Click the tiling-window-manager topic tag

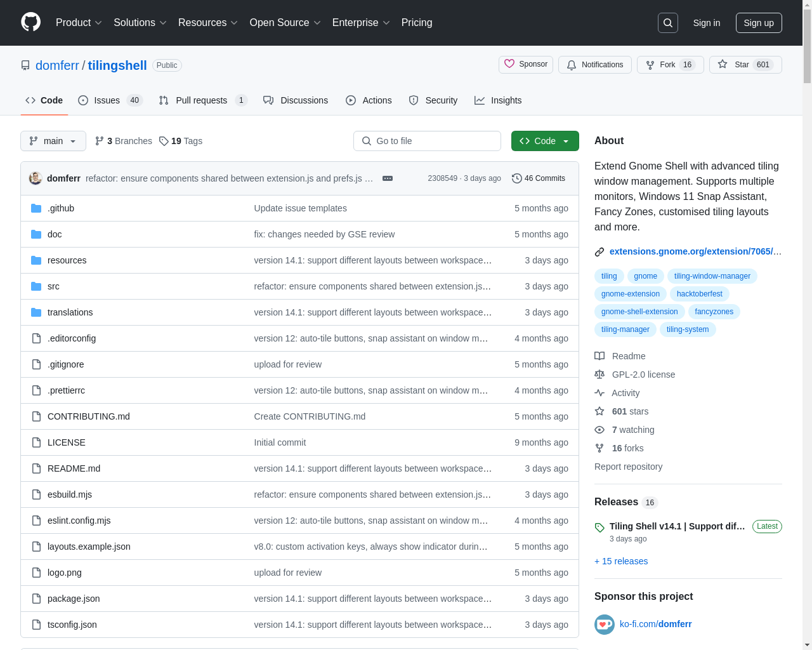[712, 276]
